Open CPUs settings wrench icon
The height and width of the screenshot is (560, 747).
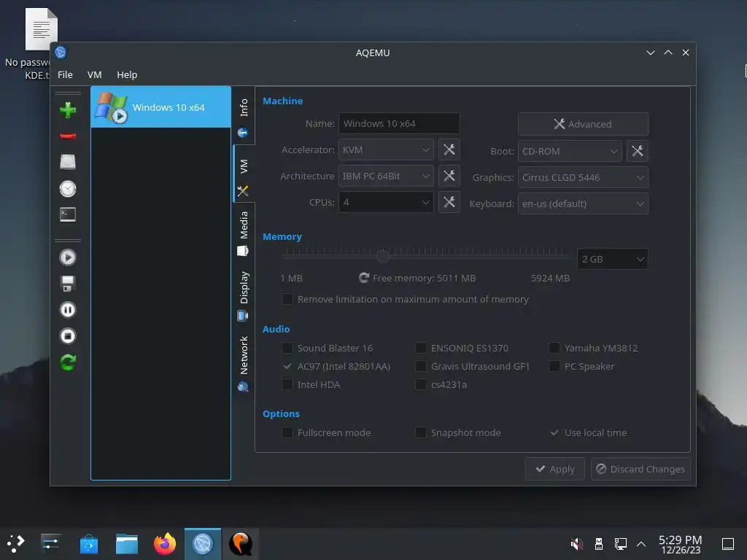pos(449,202)
